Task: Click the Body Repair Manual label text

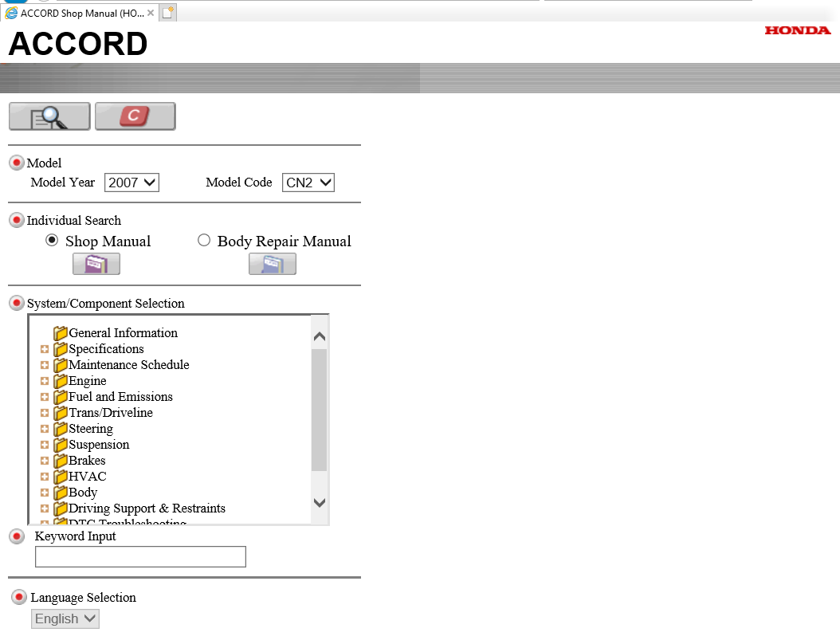Action: (x=284, y=241)
